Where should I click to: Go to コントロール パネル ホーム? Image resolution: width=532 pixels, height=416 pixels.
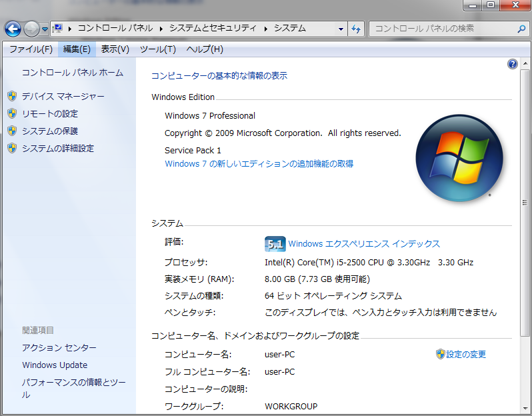(x=72, y=73)
